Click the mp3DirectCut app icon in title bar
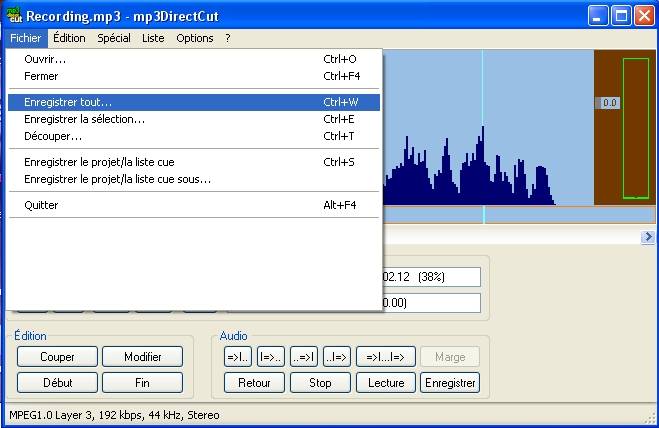This screenshot has width=659, height=428. tap(15, 15)
